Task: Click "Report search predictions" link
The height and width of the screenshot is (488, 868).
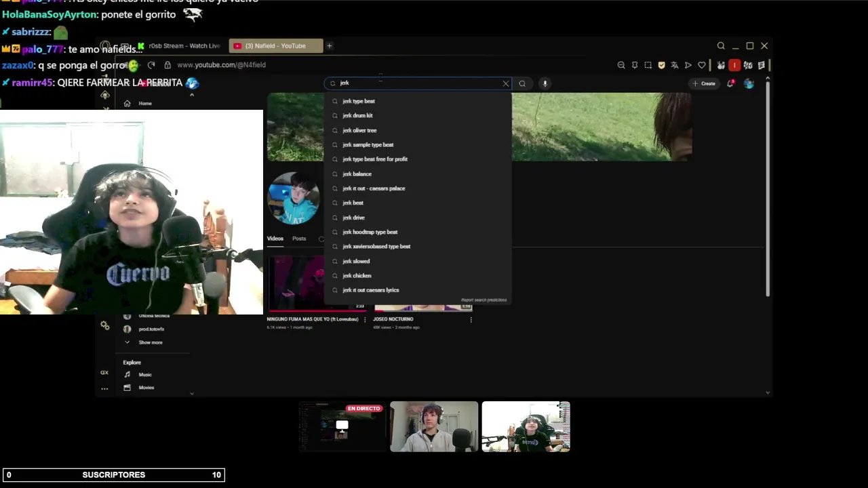Action: (484, 300)
